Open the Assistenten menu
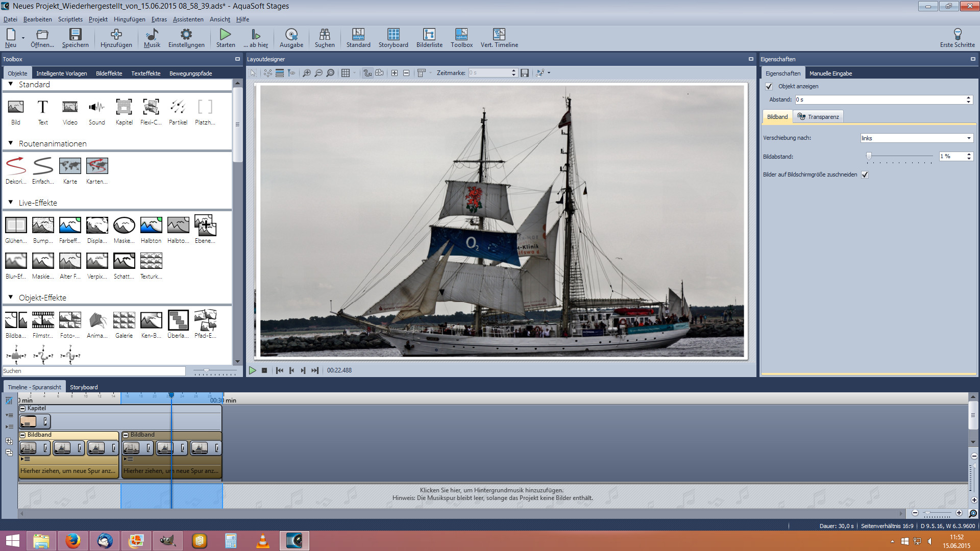This screenshot has width=980, height=551. (188, 19)
